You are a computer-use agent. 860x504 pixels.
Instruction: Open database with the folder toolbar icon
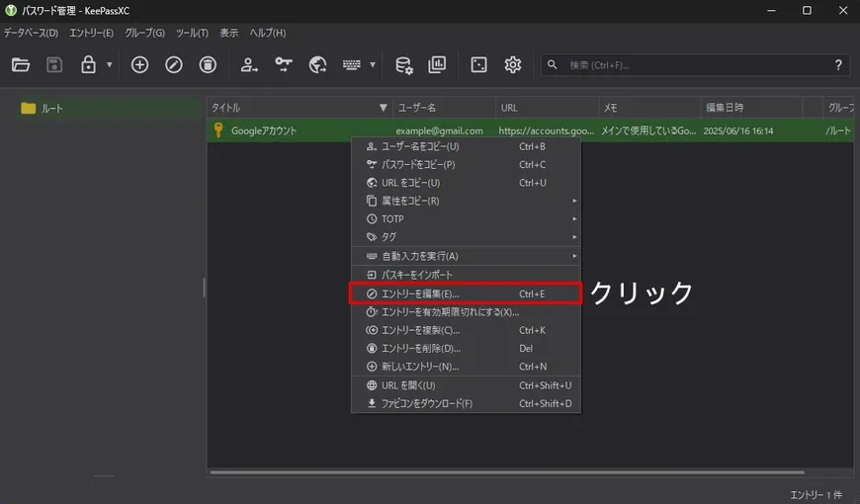pyautogui.click(x=21, y=64)
